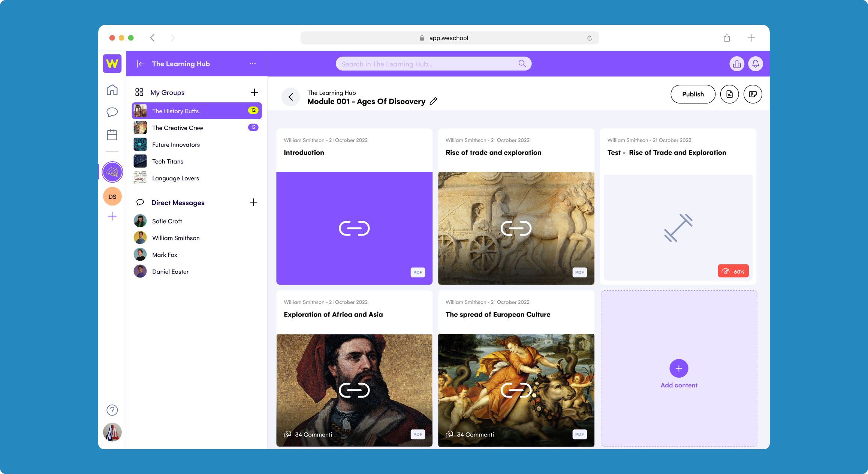
Task: Click the History Buffs 12 unread badge
Action: click(x=253, y=110)
